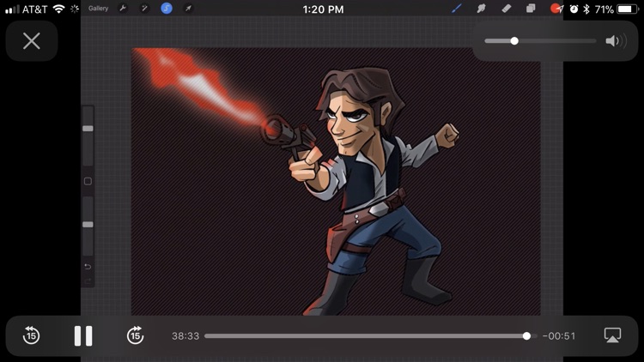
Task: Rewind the video 15 seconds
Action: coord(31,335)
